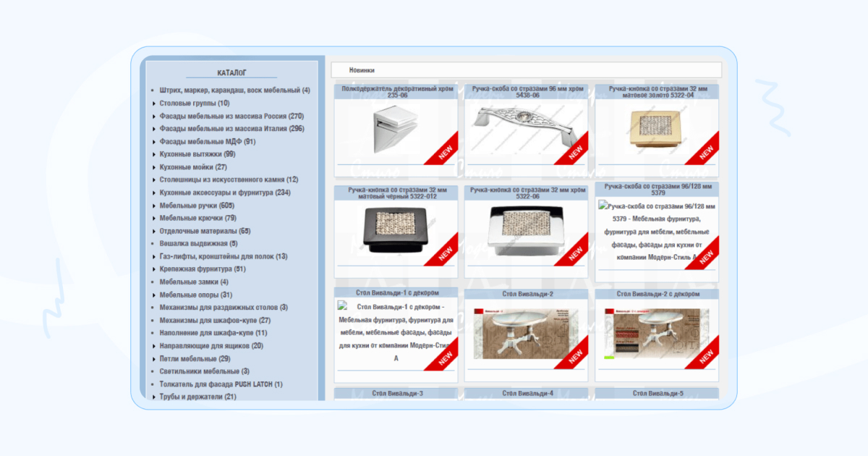
Task: Open Ручка-кнопка матовый чёрный 5322-012 title
Action: point(397,193)
